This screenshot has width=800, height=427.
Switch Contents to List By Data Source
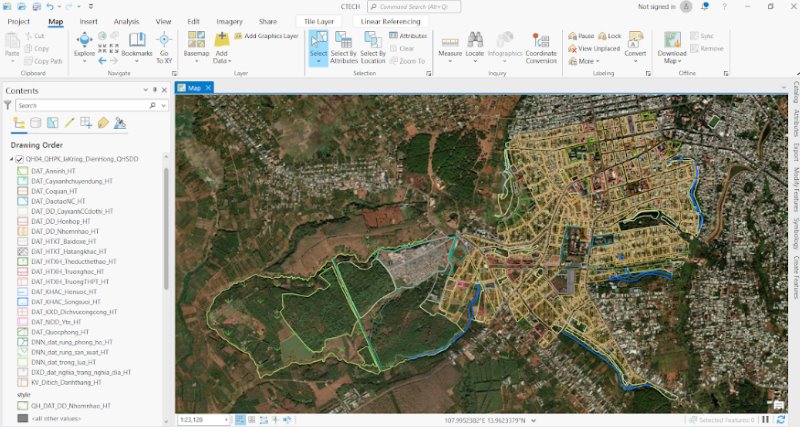point(37,123)
